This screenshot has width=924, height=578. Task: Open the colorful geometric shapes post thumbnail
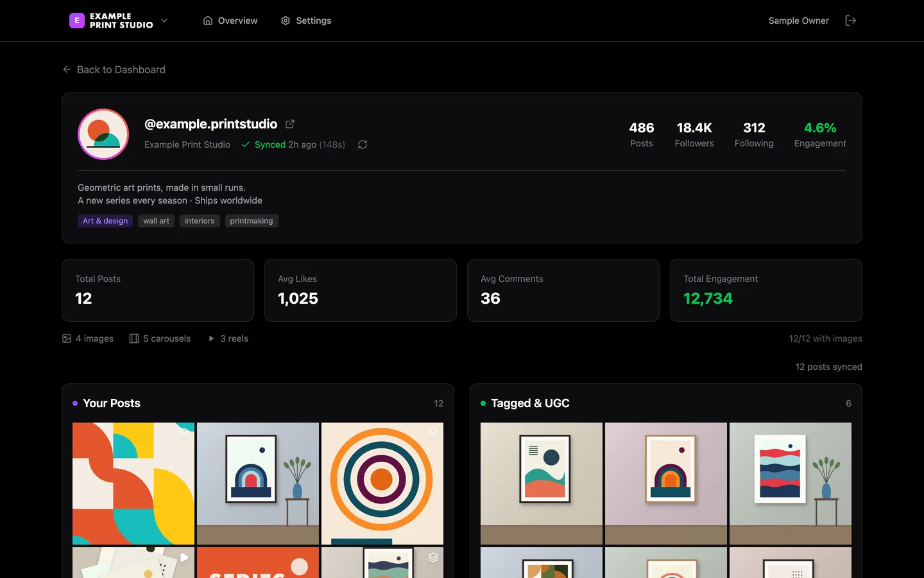[133, 484]
